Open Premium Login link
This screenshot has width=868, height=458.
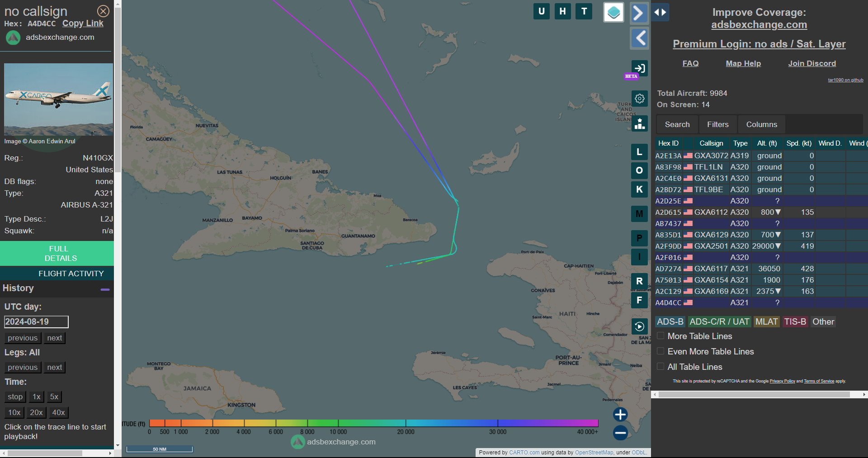759,44
